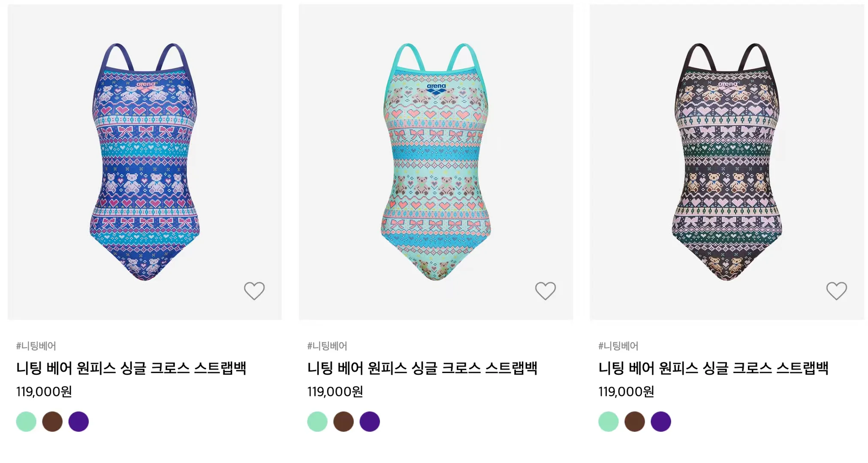This screenshot has width=868, height=463.
Task: Select purple color swatch under third product
Action: [x=661, y=421]
